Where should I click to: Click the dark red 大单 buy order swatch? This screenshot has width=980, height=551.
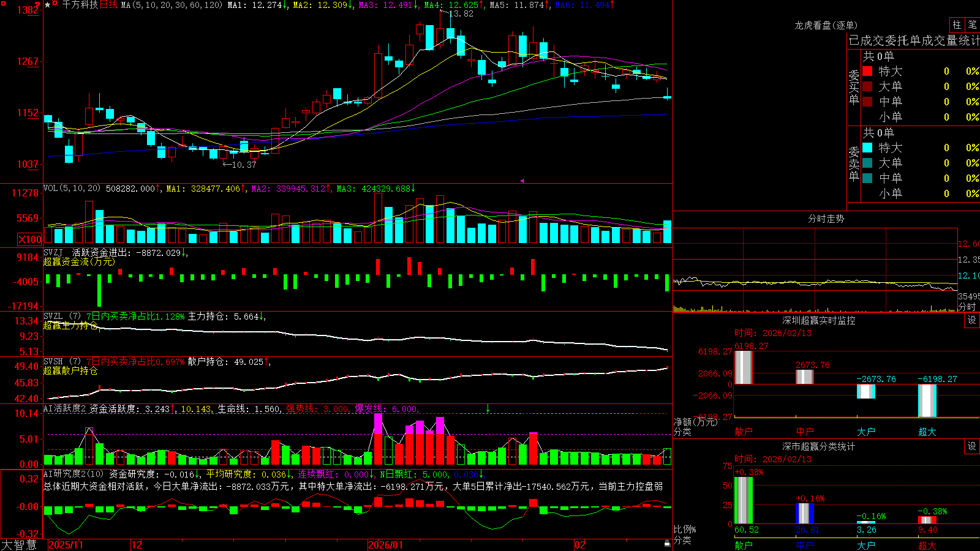click(x=867, y=86)
